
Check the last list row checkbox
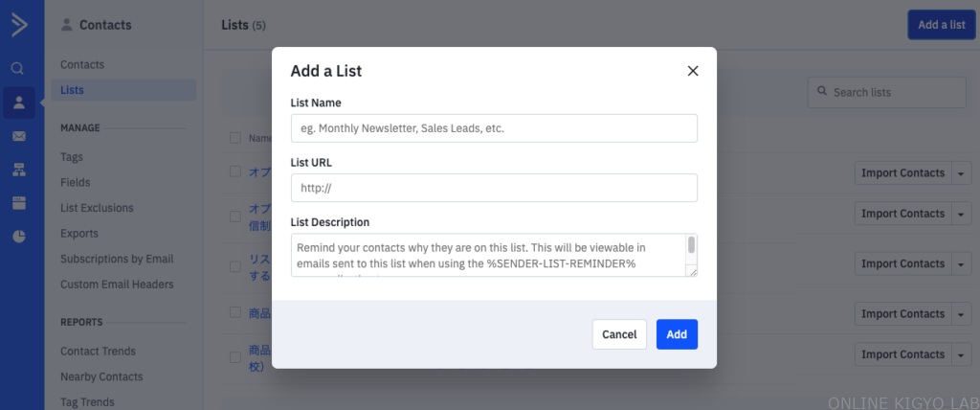coord(235,356)
